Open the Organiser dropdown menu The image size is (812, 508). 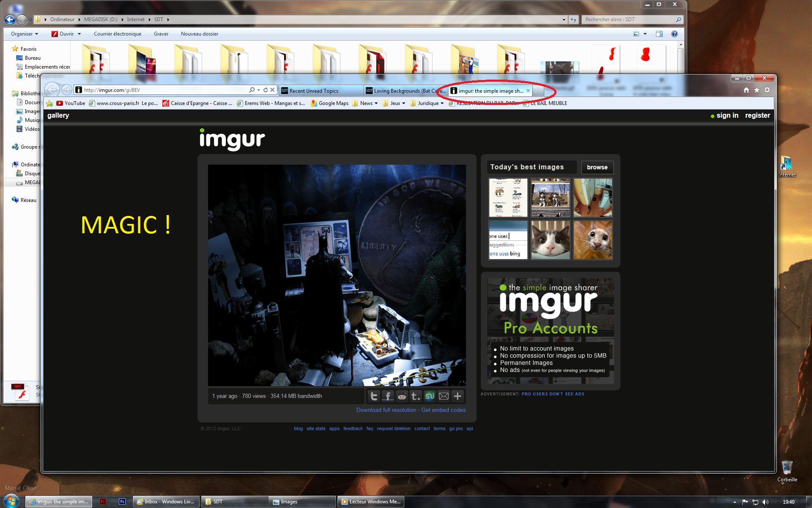coord(24,34)
